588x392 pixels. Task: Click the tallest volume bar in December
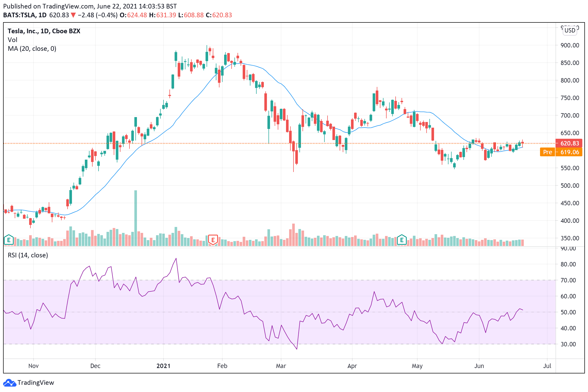point(136,218)
